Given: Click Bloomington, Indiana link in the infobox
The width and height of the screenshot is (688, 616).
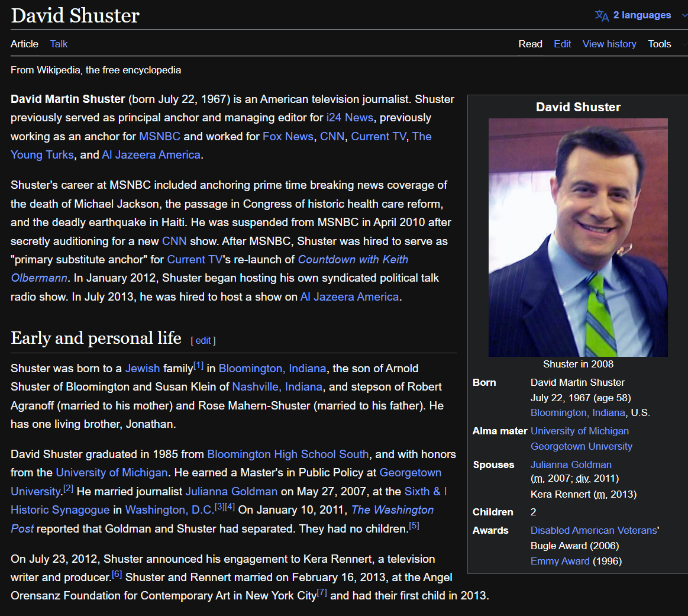Looking at the screenshot, I should coord(577,413).
